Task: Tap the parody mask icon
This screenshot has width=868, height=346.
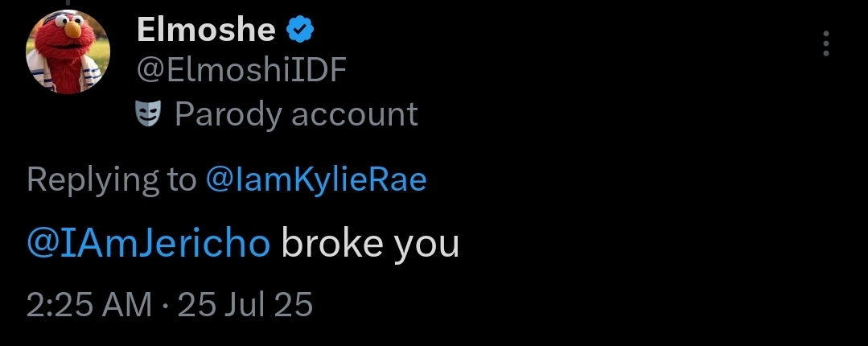Action: tap(150, 113)
